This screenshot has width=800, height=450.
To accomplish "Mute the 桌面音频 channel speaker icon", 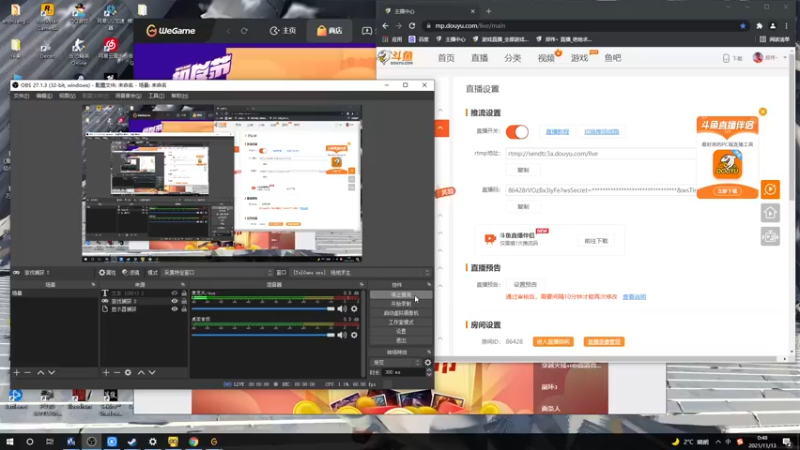I will (342, 335).
